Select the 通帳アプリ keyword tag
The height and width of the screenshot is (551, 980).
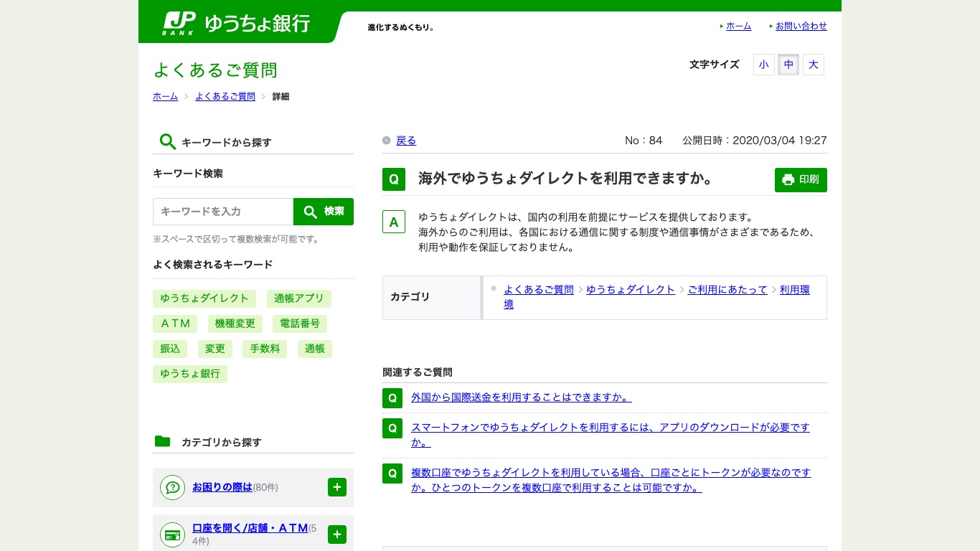pyautogui.click(x=299, y=298)
